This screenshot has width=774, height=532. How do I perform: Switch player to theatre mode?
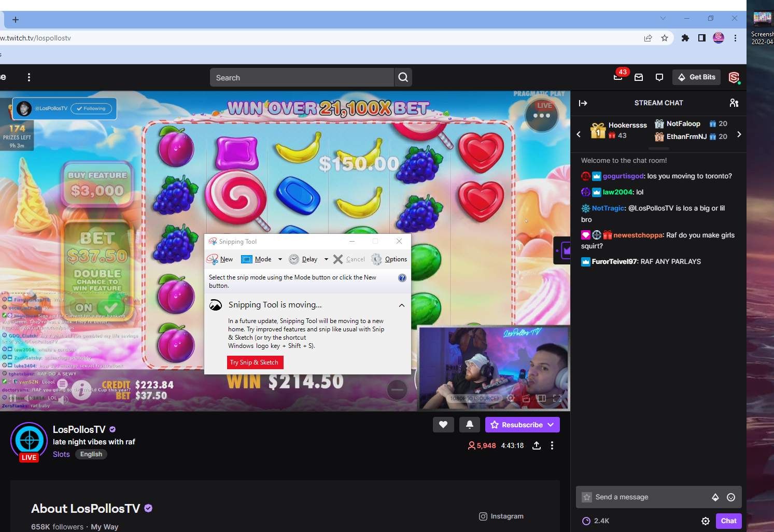542,398
